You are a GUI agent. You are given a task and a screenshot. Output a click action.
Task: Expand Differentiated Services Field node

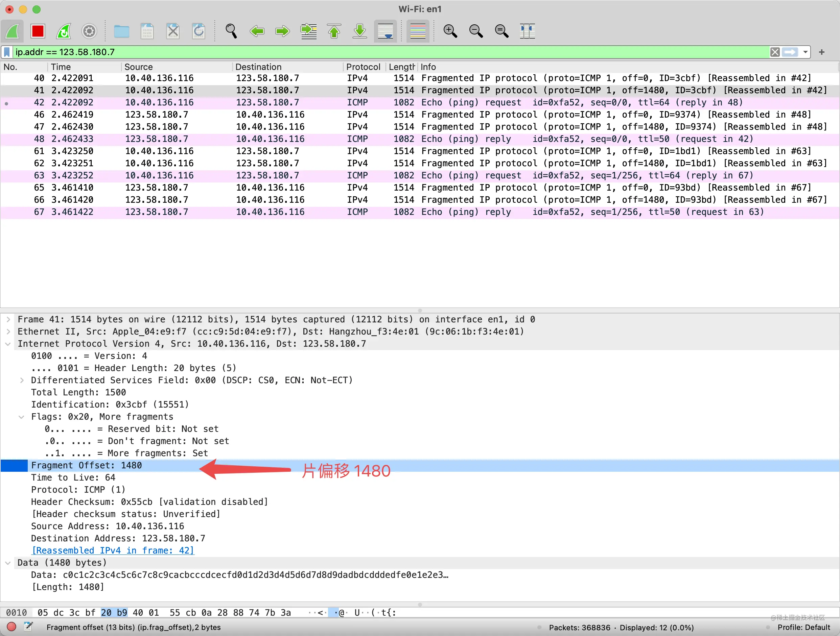point(22,380)
